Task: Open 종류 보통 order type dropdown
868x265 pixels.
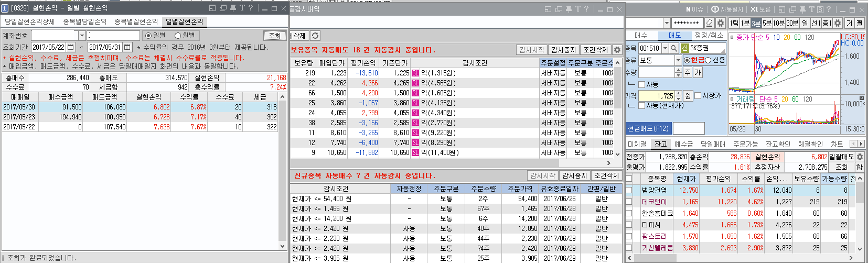Action: [678, 60]
